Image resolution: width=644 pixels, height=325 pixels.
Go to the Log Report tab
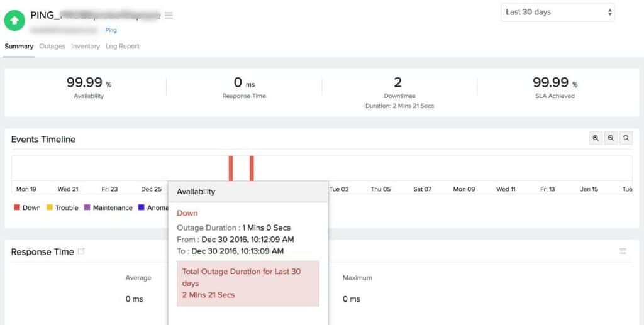(123, 47)
